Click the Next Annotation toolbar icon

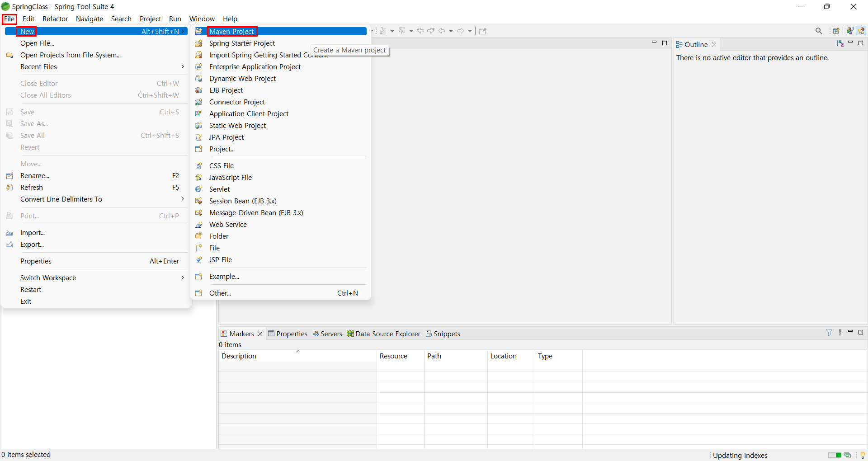383,31
